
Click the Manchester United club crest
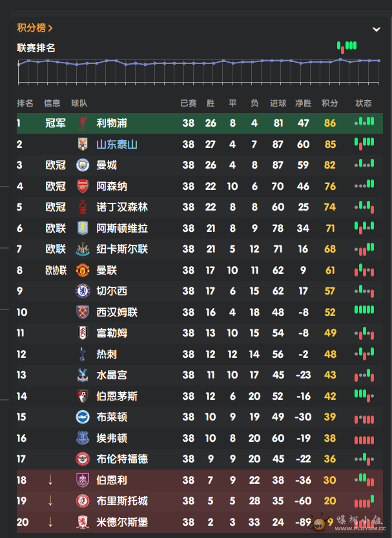[83, 271]
